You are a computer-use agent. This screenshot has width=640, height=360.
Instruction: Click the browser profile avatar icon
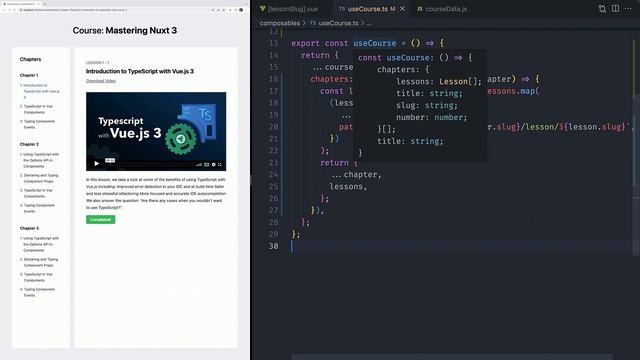point(241,10)
